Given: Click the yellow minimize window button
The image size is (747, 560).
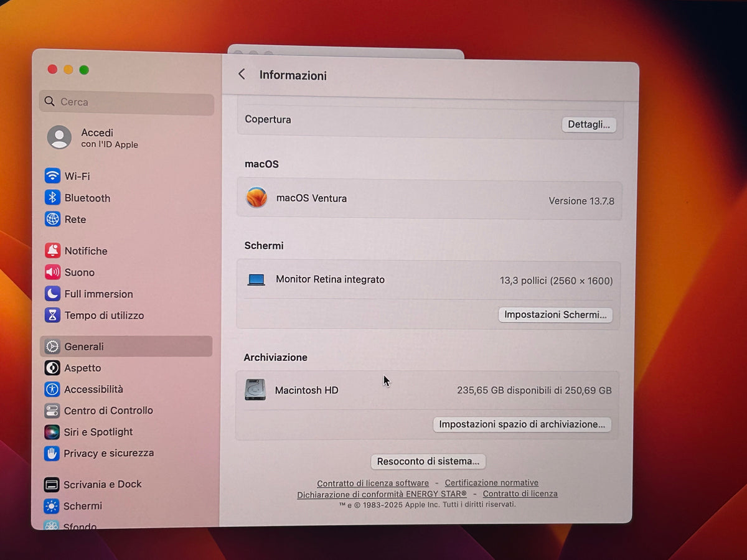Looking at the screenshot, I should click(68, 70).
